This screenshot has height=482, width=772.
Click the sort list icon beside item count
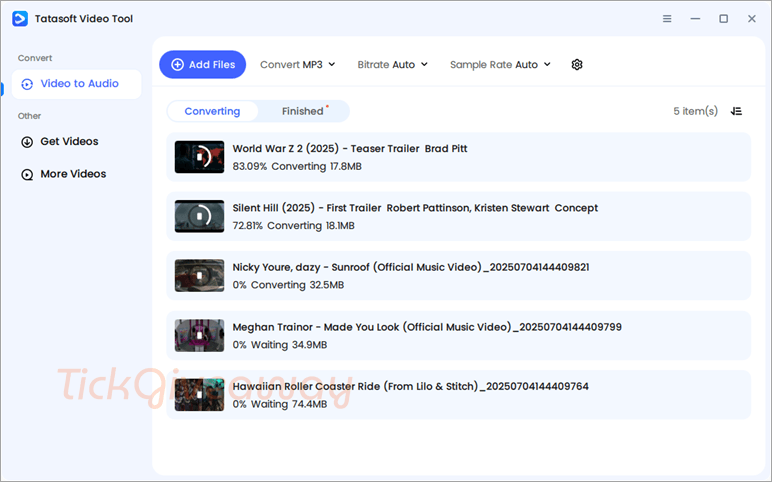click(736, 111)
